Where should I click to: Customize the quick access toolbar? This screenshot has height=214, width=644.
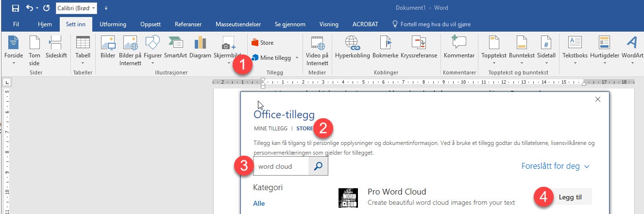(106, 8)
